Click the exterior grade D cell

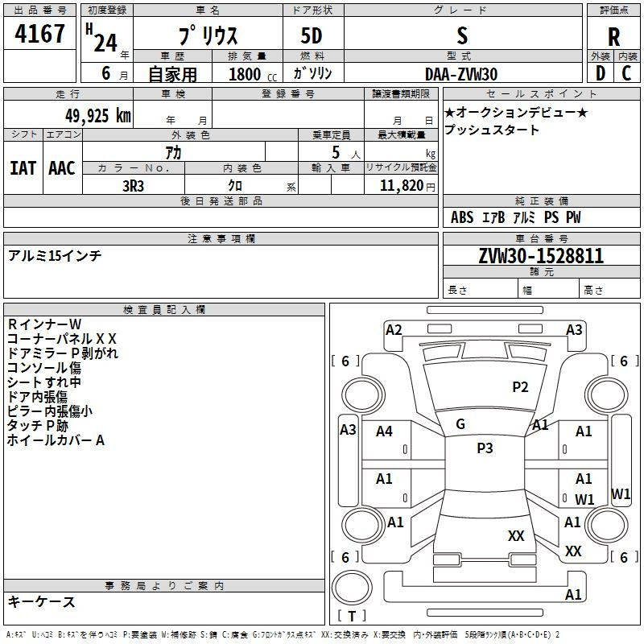click(600, 73)
